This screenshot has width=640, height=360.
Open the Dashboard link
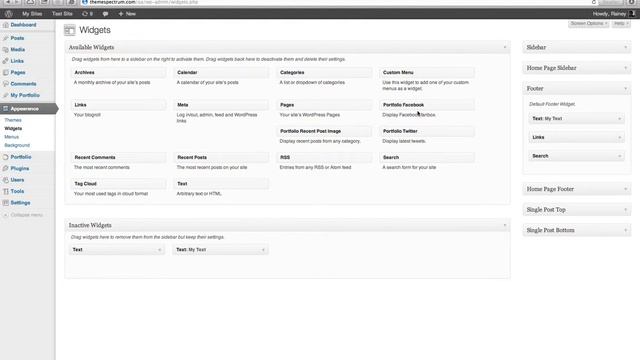[x=23, y=25]
